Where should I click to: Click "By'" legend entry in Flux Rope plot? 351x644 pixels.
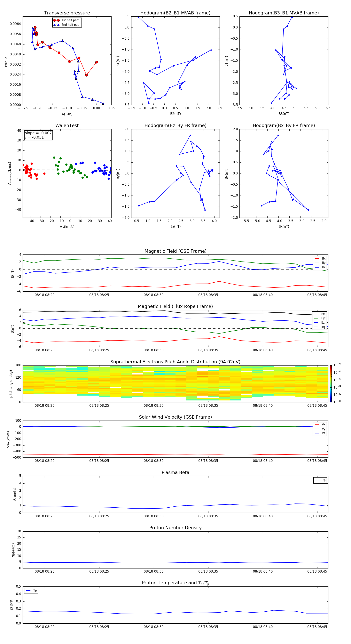(x=320, y=318)
